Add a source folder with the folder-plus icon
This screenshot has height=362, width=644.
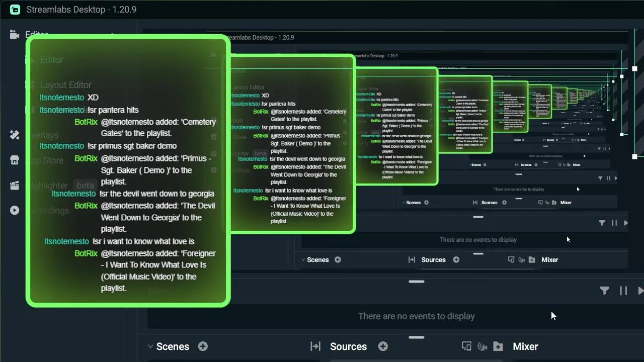click(498, 346)
